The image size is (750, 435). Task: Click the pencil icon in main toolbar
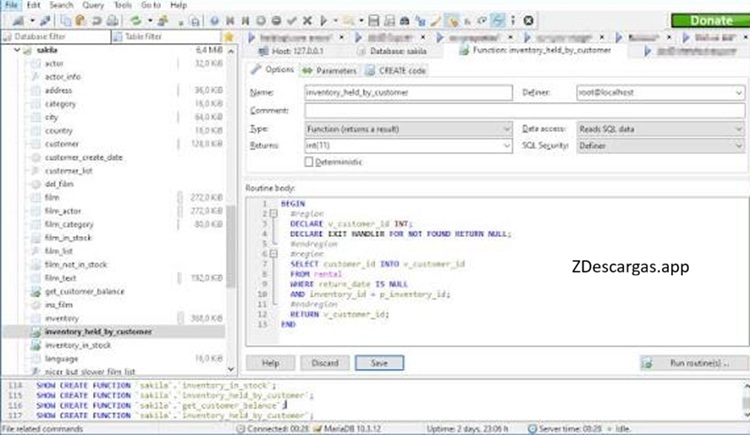click(436, 21)
